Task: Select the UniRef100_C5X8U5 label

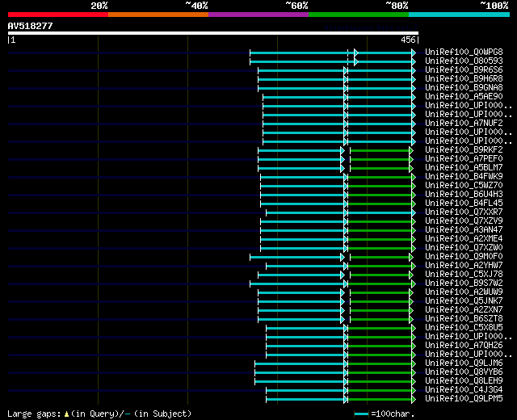Action: pyautogui.click(x=464, y=328)
